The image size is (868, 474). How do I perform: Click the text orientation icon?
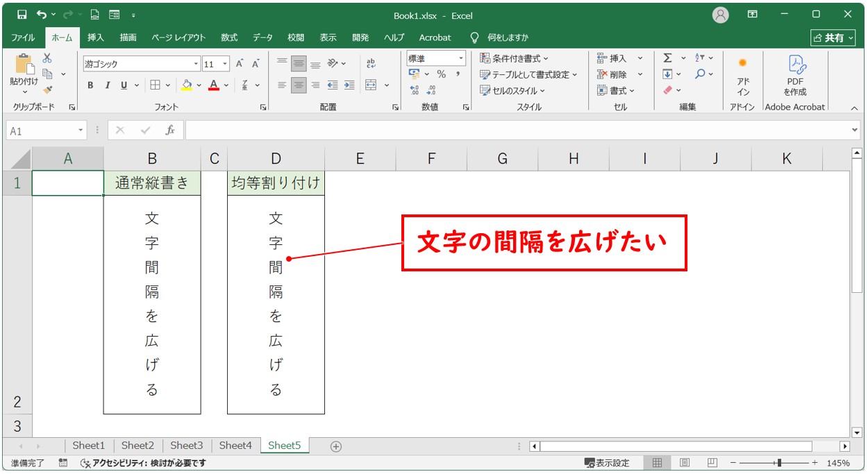pyautogui.click(x=333, y=64)
